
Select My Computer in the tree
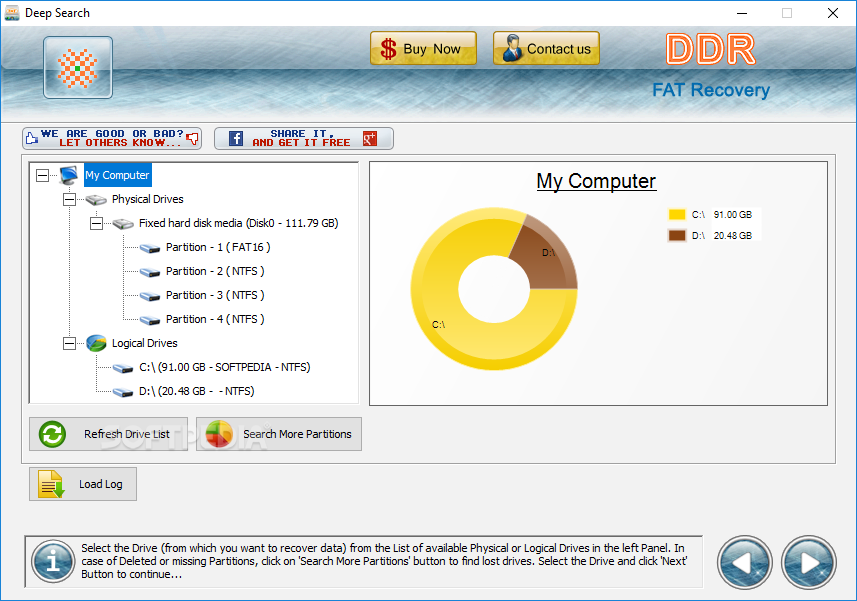[117, 175]
